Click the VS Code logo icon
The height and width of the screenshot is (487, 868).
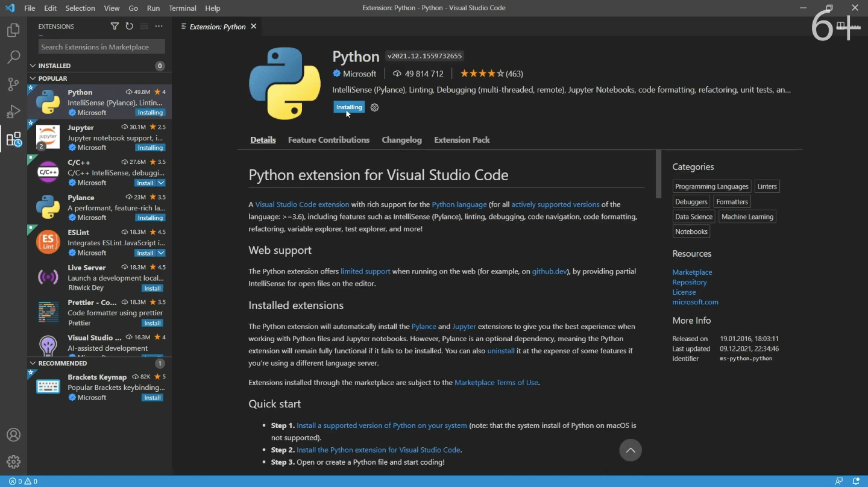pos(10,8)
